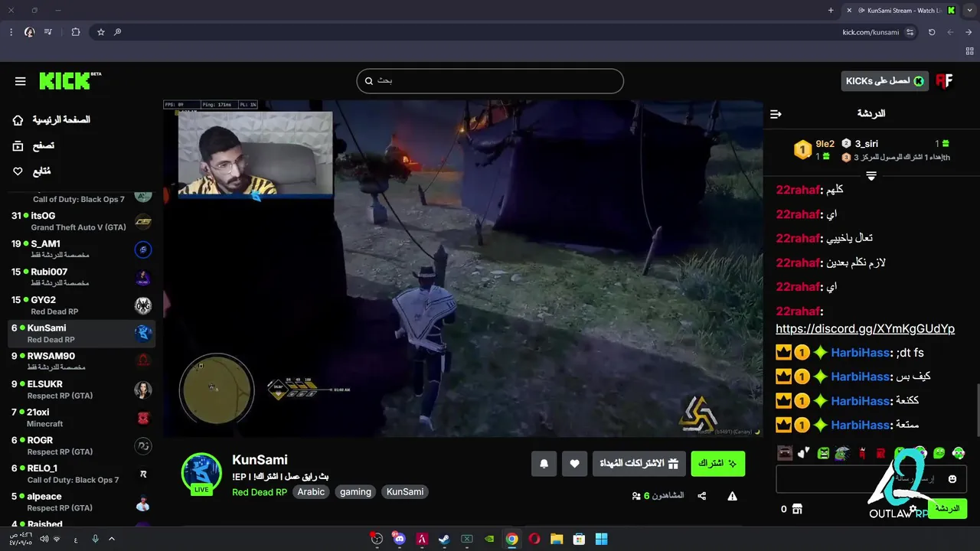Open ELSUKR channel in sidebar
The height and width of the screenshot is (551, 980).
81,390
